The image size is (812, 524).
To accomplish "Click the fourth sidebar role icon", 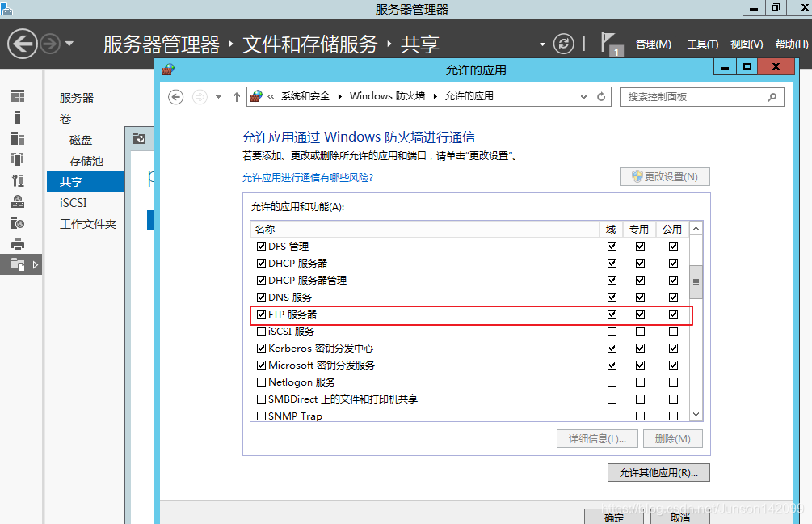I will [x=18, y=159].
